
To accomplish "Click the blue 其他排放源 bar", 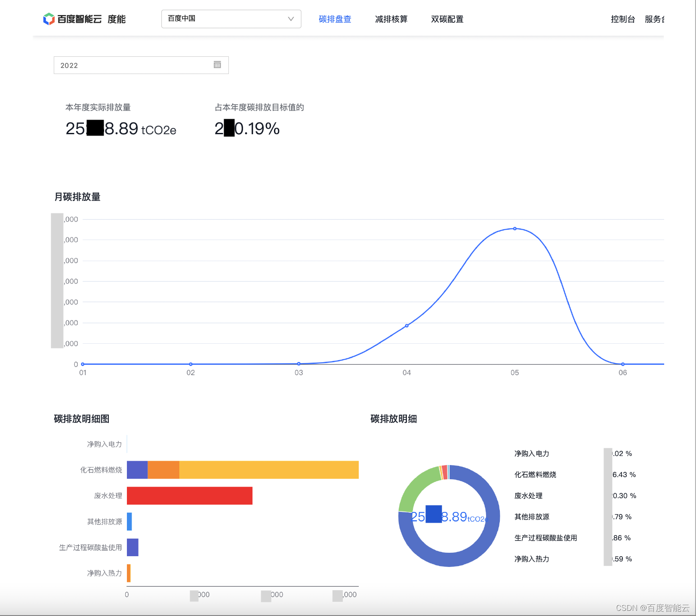I will (129, 521).
